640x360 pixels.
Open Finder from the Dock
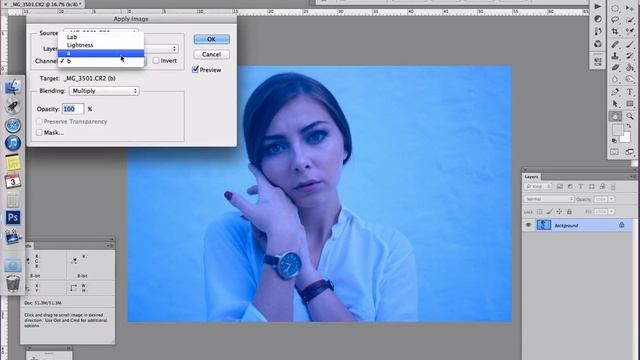(13, 87)
